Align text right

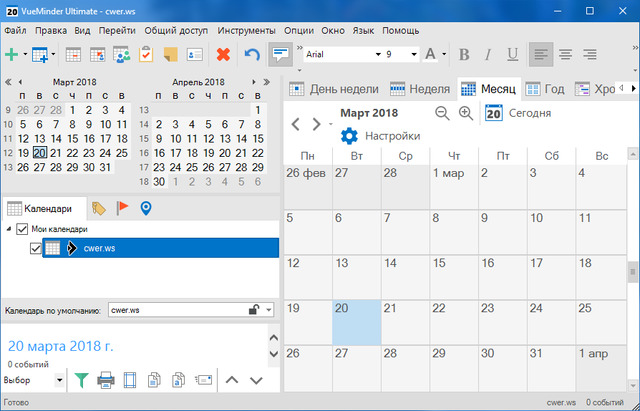click(x=590, y=54)
